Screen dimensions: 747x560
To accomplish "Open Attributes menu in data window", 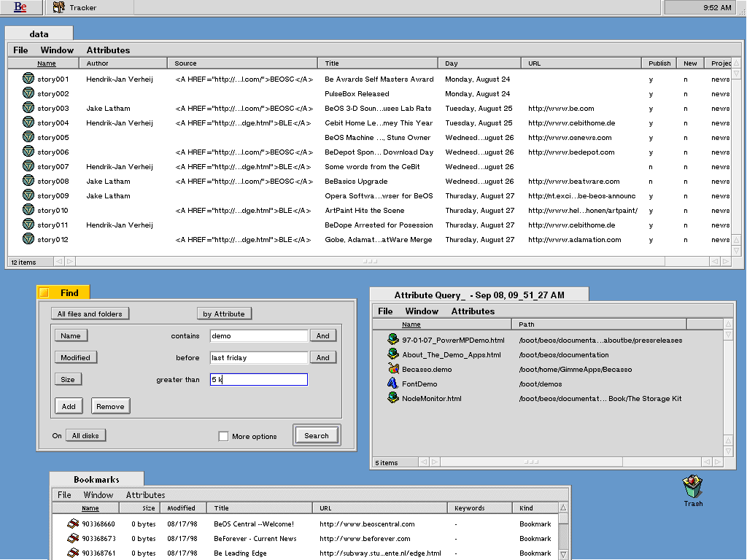I will coord(108,50).
